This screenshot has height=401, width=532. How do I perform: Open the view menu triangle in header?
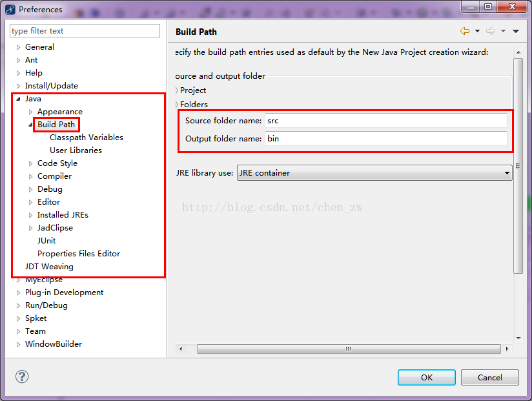pos(516,31)
